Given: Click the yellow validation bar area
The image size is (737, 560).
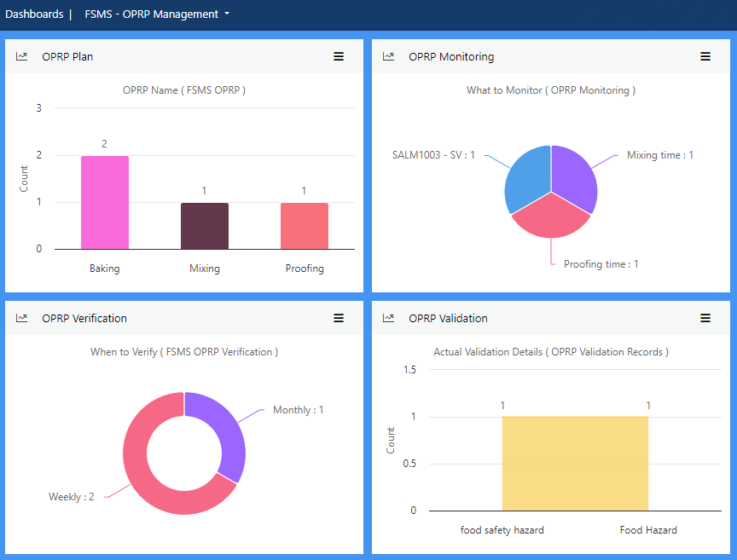Looking at the screenshot, I should [x=575, y=464].
